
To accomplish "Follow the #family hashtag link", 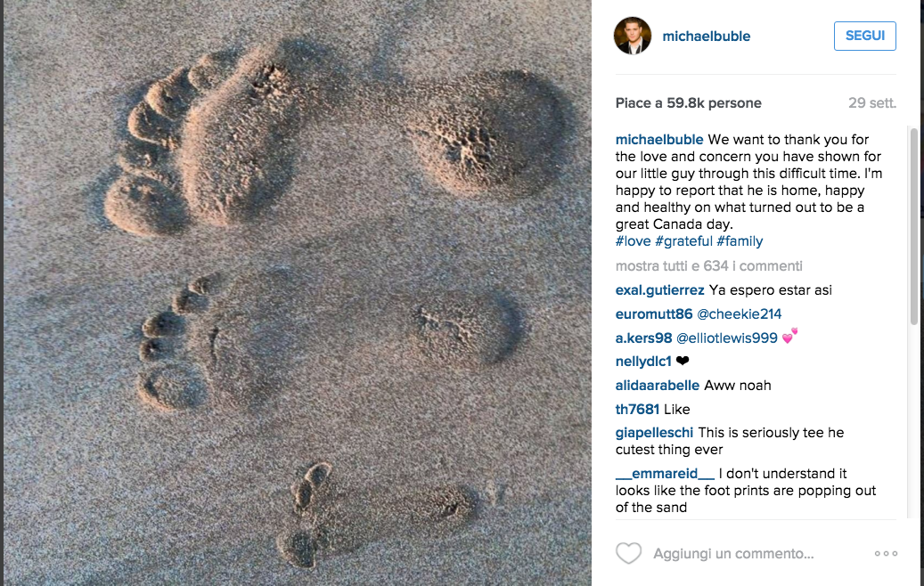I will 740,241.
